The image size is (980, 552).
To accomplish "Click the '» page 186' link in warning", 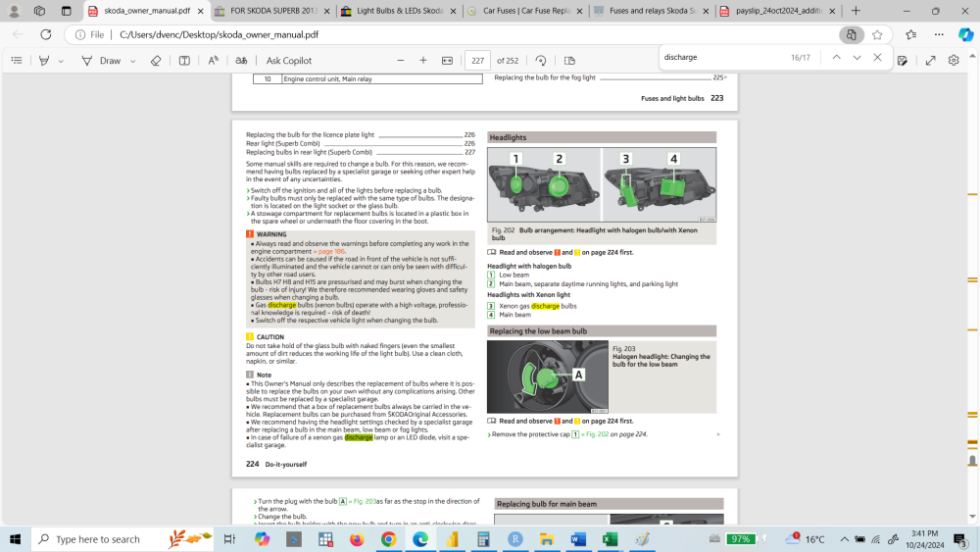I will coord(328,251).
